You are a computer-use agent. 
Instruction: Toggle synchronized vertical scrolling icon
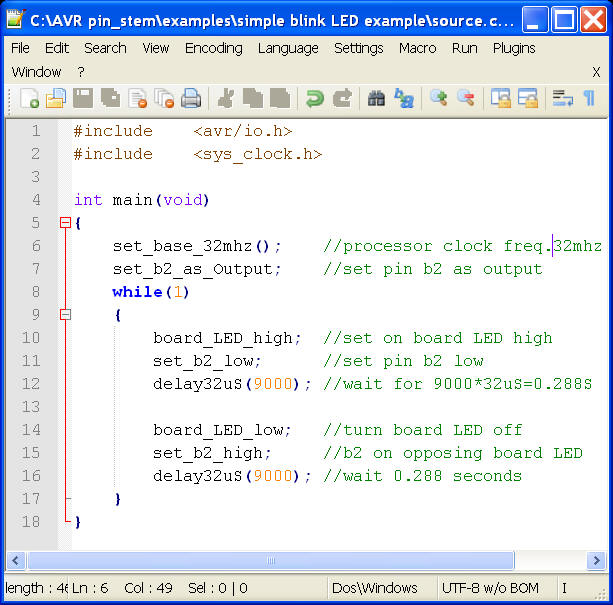coord(500,98)
